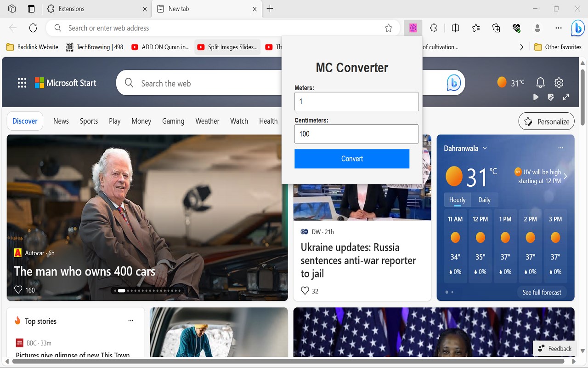Select Hourly weather tab
This screenshot has width=588, height=368.
(457, 200)
